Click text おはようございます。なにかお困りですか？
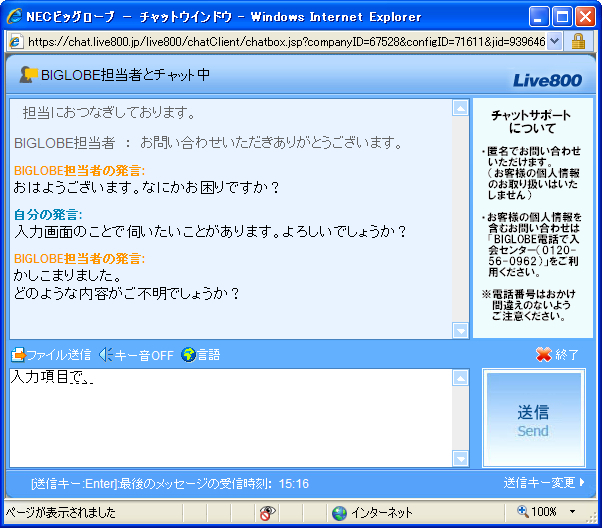 click(x=147, y=187)
